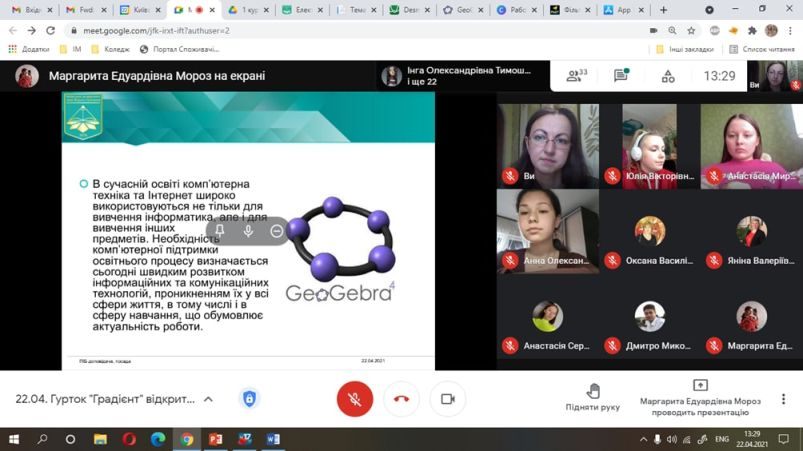The height and width of the screenshot is (451, 803).
Task: Open Портал Споживачі bookmark
Action: (179, 49)
